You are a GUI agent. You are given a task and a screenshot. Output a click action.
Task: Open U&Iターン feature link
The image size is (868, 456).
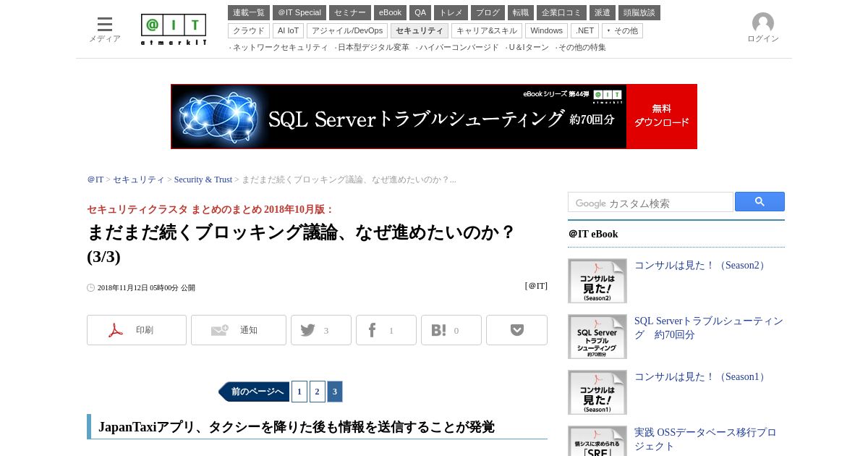click(527, 48)
